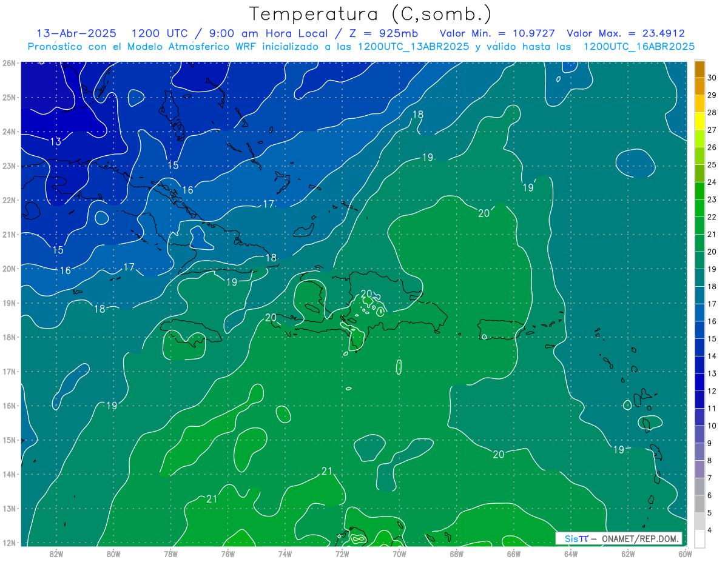Click latitude axis label "14N"
The height and width of the screenshot is (562, 728).
(x=8, y=474)
